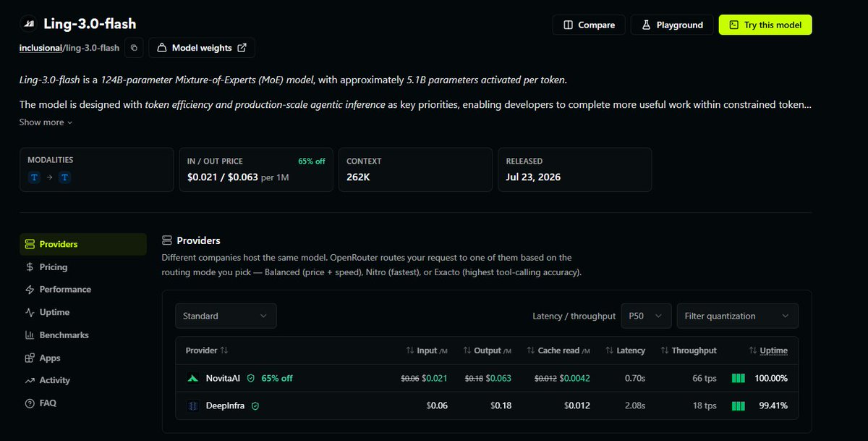Go to the Activity section
The width and height of the screenshot is (868, 441).
coord(47,380)
